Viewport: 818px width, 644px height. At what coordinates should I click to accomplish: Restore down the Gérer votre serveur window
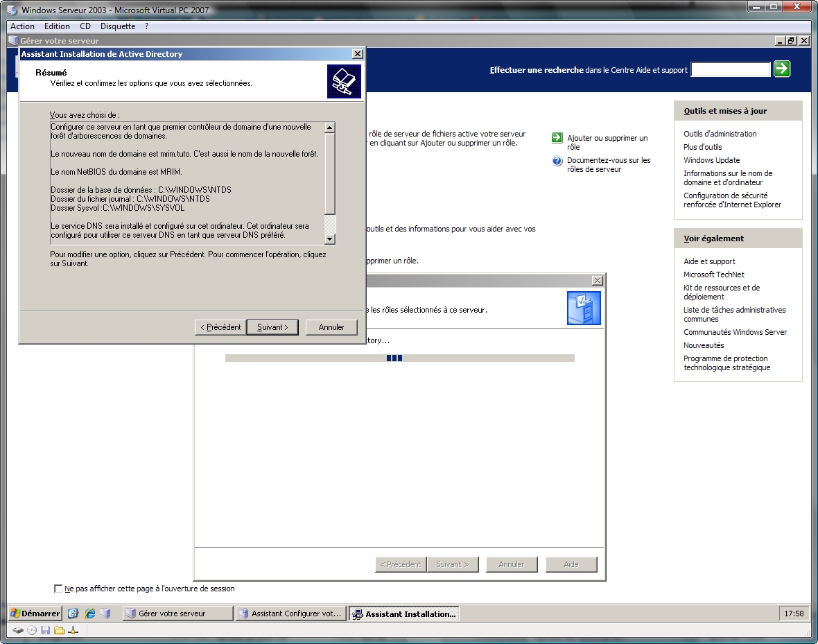click(x=792, y=41)
